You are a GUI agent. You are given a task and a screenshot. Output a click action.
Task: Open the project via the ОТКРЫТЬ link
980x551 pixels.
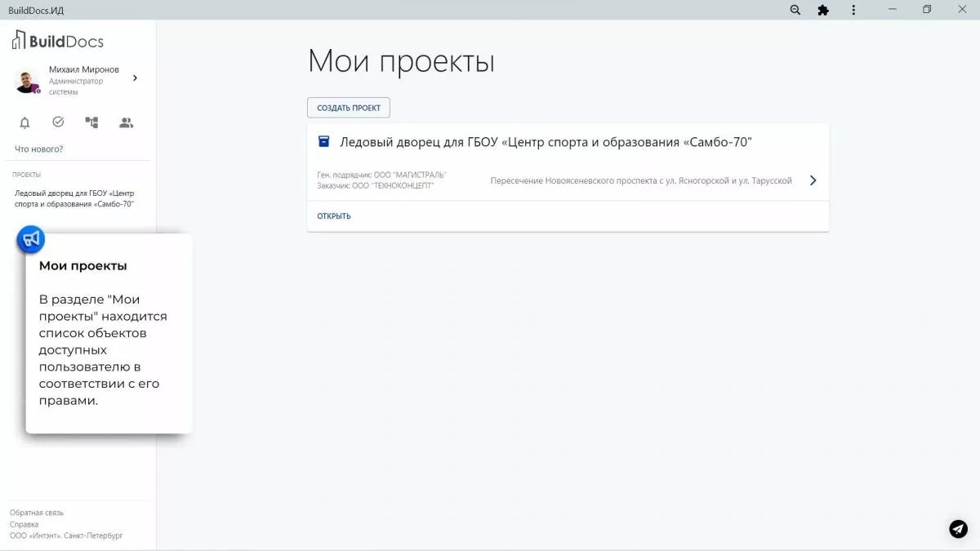tap(332, 216)
